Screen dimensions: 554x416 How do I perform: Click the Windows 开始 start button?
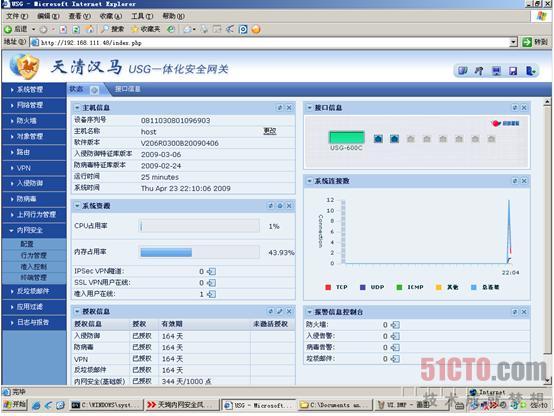point(14,404)
